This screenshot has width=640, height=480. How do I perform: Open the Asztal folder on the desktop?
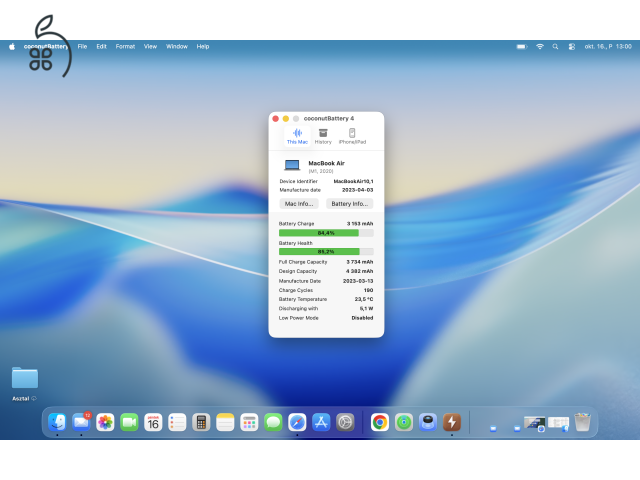coord(25,378)
